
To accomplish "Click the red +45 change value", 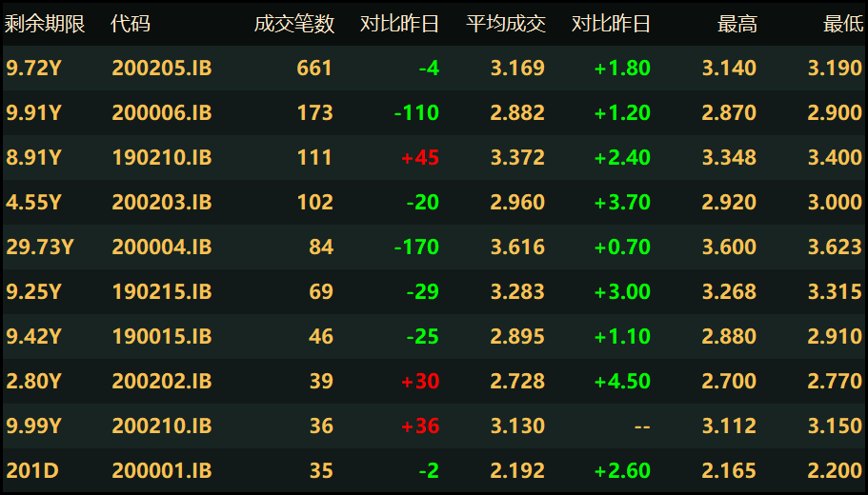I will [420, 158].
